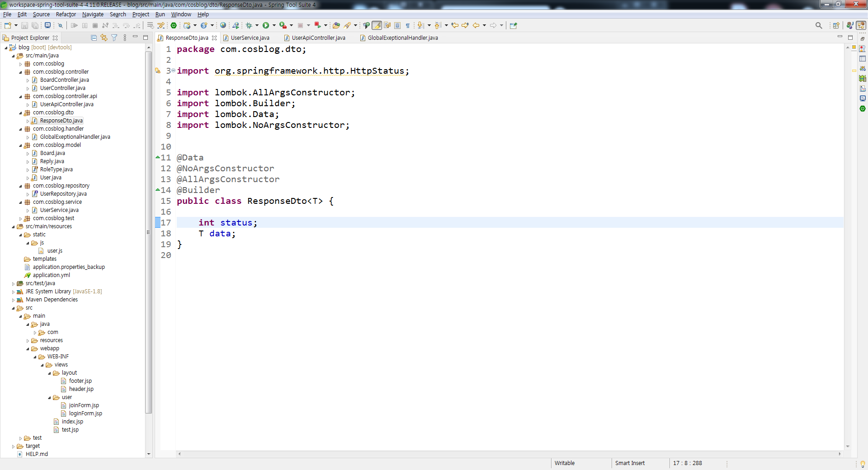Click the Smart Insert status label

click(630, 463)
